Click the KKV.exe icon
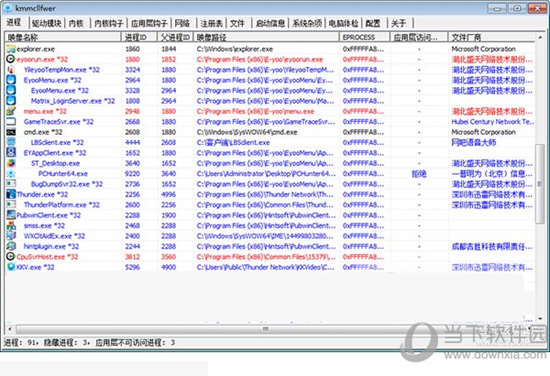The image size is (550, 376). coord(11,267)
